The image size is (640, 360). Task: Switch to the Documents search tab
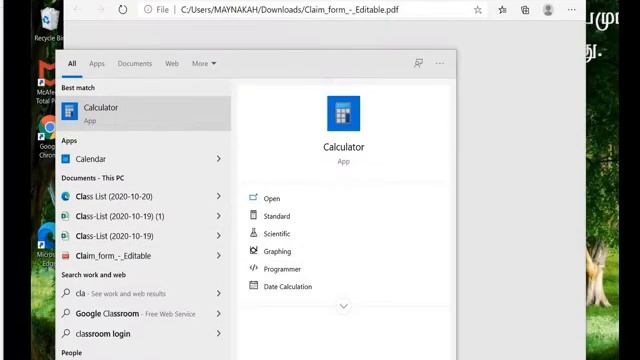(x=135, y=63)
